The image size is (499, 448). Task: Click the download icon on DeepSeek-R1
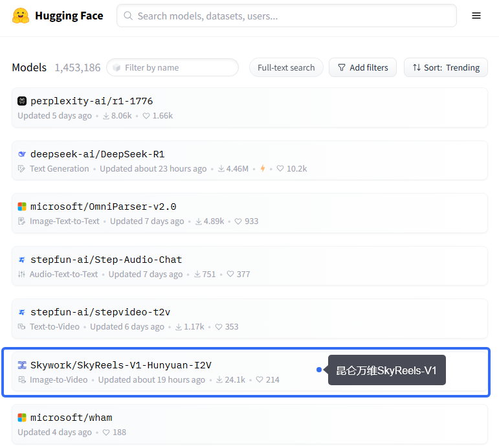coord(221,169)
